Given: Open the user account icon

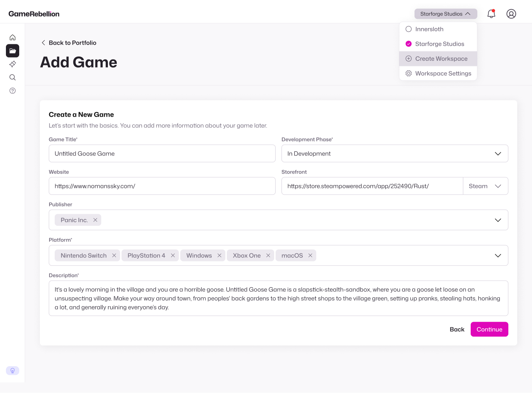Looking at the screenshot, I should (511, 14).
